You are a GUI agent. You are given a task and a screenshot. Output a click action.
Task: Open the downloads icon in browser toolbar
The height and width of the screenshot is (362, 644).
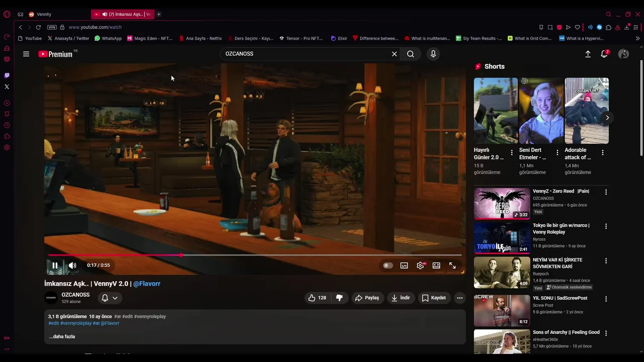[x=627, y=27]
